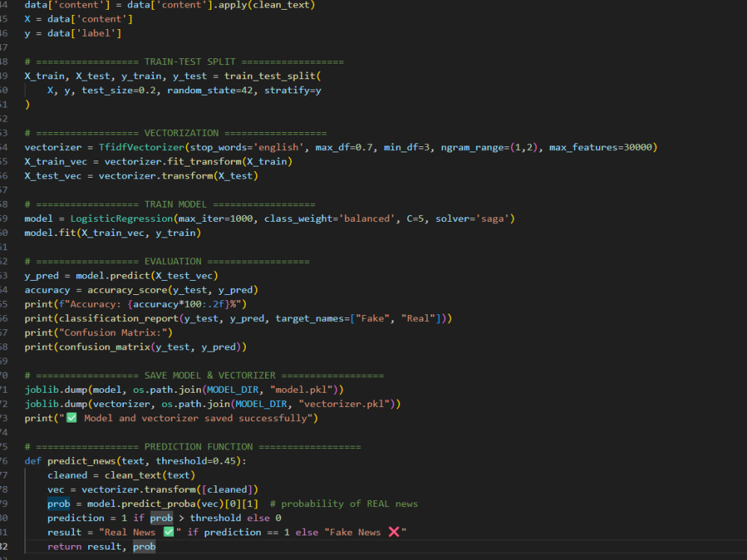Click the 'cleaned' variable assigned from clean_text(text)
The image size is (747, 560).
tap(67, 476)
